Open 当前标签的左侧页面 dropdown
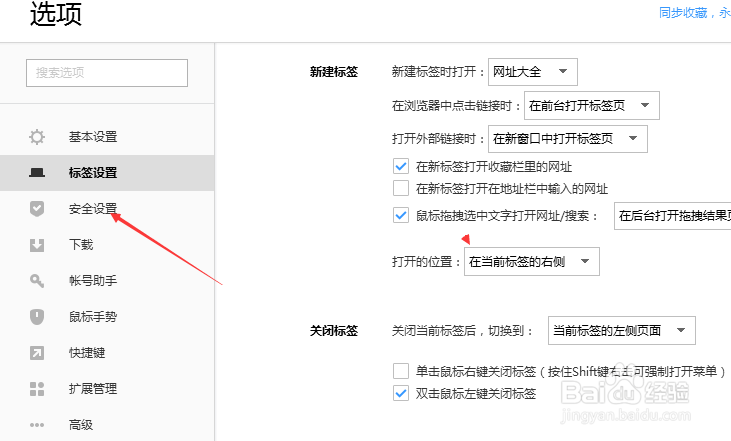Viewport: 731px width, 441px height. pyautogui.click(x=621, y=331)
